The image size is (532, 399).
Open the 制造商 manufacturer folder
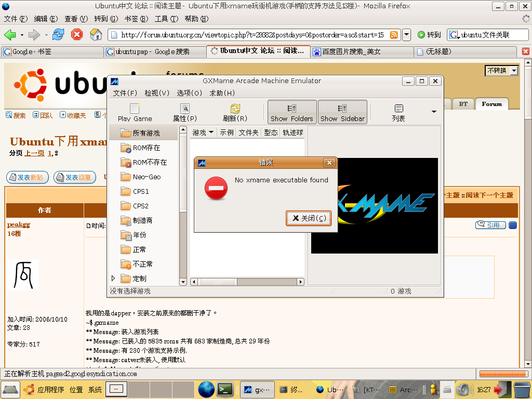click(x=137, y=220)
